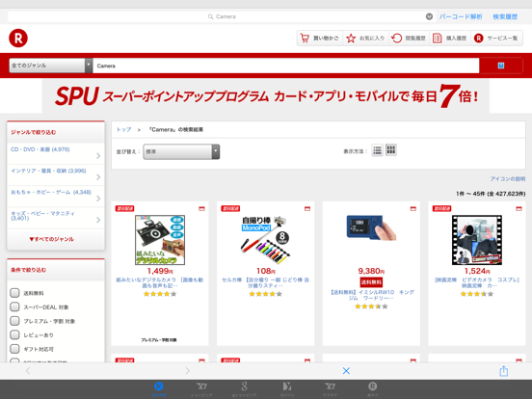Screen dimensions: 532x399
Task: Check the スーパーDEAL 対象 filter
Action: [14, 306]
